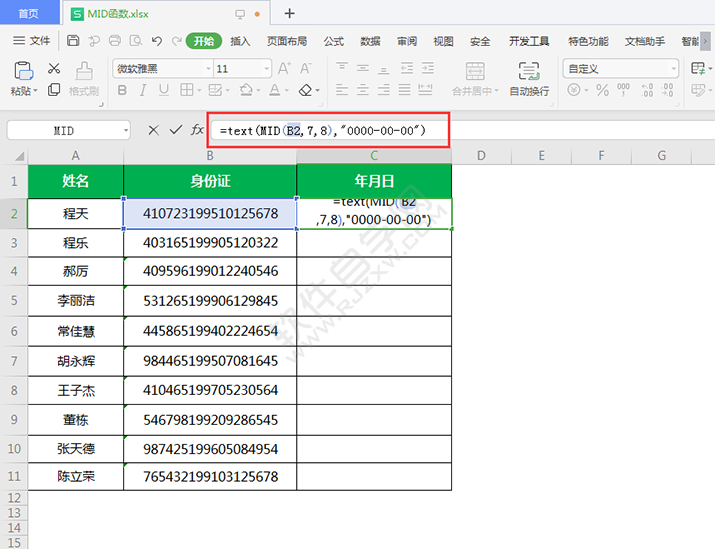Image resolution: width=715 pixels, height=549 pixels.
Task: Click the Cut scissors icon
Action: 54,69
